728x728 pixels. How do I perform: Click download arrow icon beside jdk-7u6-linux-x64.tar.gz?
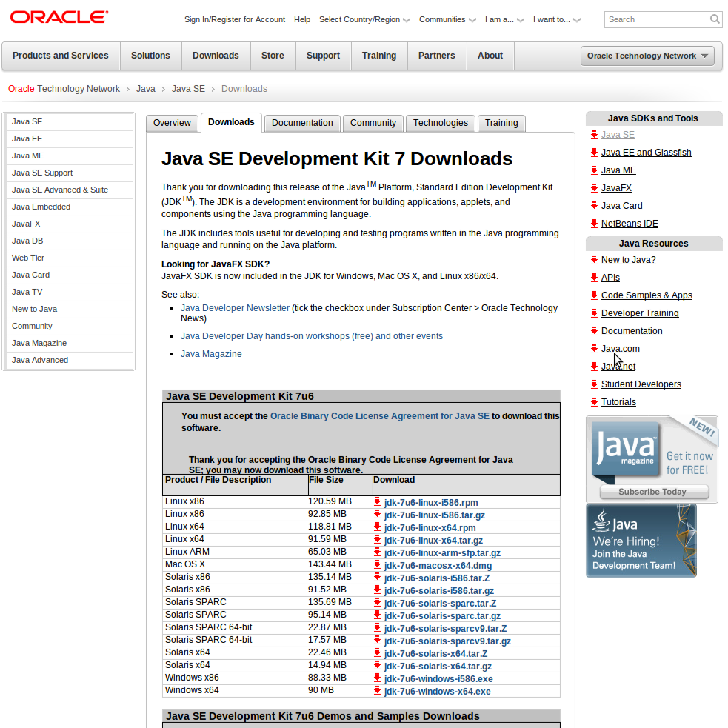pos(377,540)
